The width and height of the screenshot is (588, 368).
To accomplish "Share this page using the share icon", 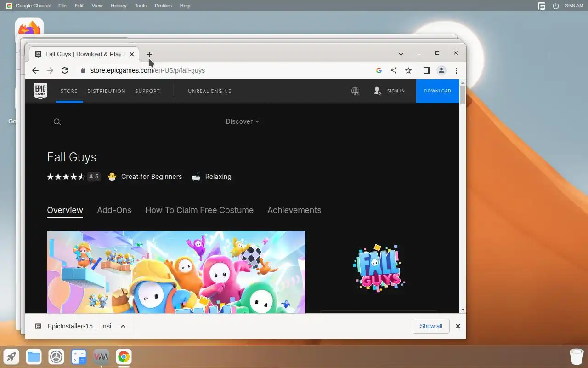I will (x=394, y=70).
